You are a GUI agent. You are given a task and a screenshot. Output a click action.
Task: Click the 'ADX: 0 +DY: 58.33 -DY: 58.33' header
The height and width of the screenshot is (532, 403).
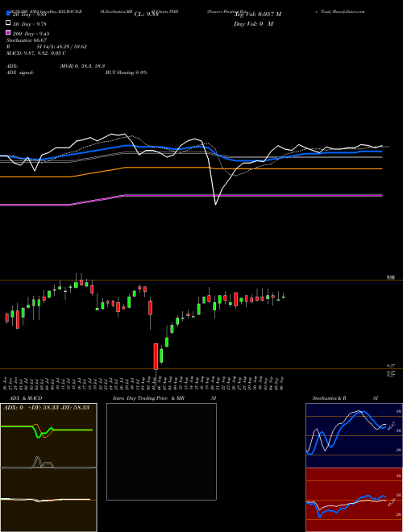click(x=46, y=408)
